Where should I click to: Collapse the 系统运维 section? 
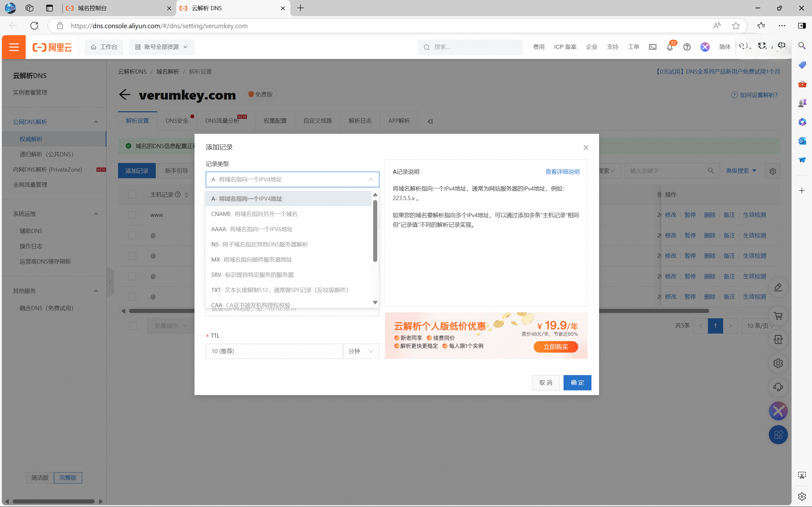pyautogui.click(x=96, y=214)
